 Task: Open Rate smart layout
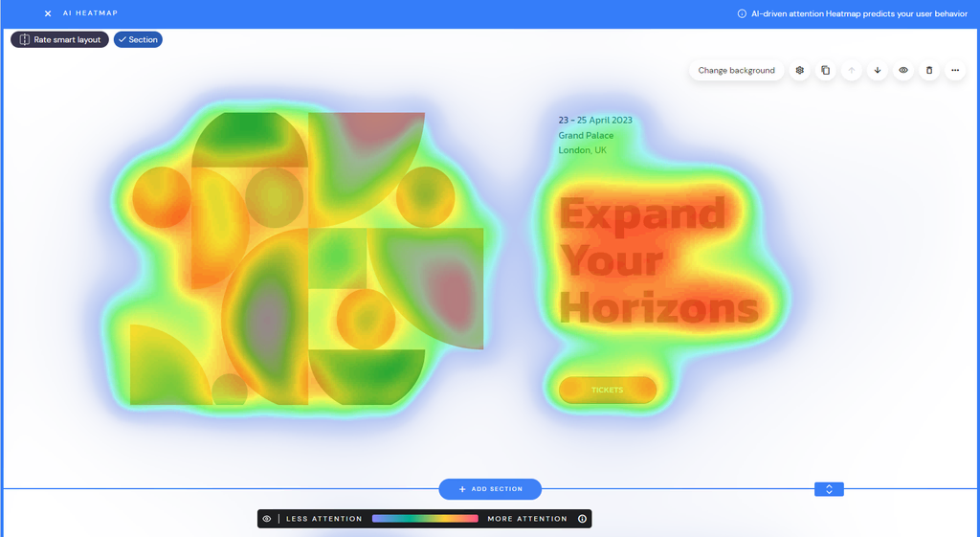pyautogui.click(x=60, y=39)
